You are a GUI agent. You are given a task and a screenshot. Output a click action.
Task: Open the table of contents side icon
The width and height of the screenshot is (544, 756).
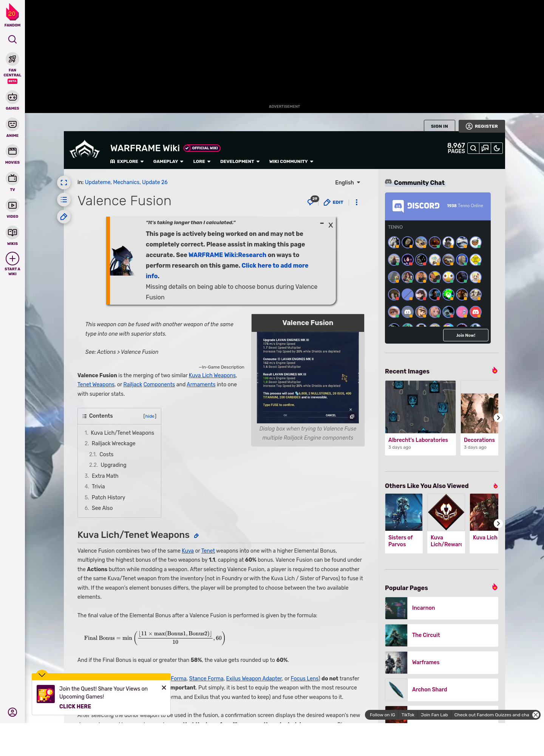click(x=64, y=200)
